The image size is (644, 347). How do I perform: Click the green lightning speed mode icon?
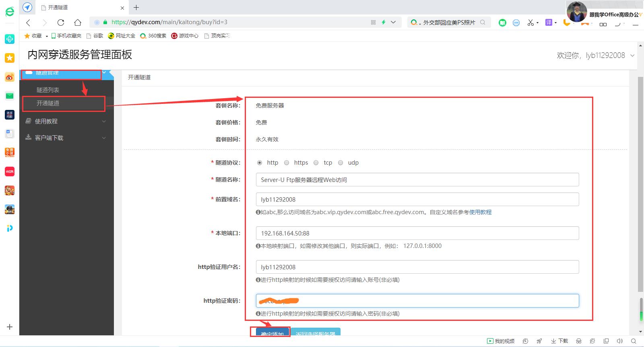pyautogui.click(x=384, y=22)
